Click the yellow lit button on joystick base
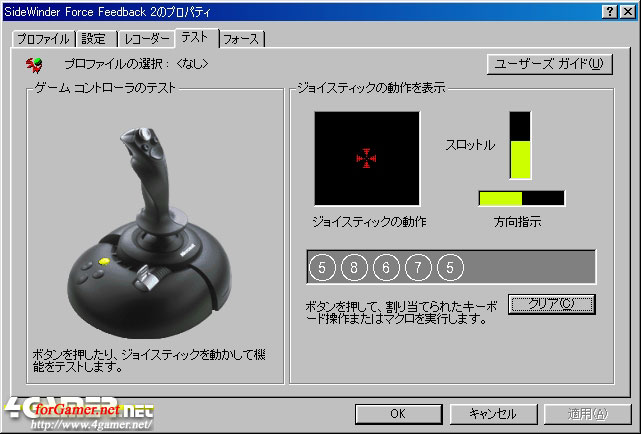Screen dimensions: 641x434 coord(105,262)
